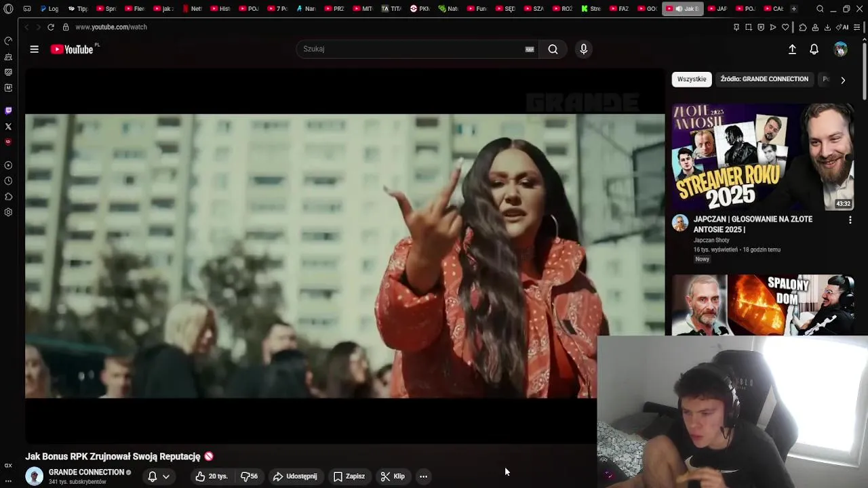
Task: Dislike the video with 56 dislikes
Action: point(250,476)
